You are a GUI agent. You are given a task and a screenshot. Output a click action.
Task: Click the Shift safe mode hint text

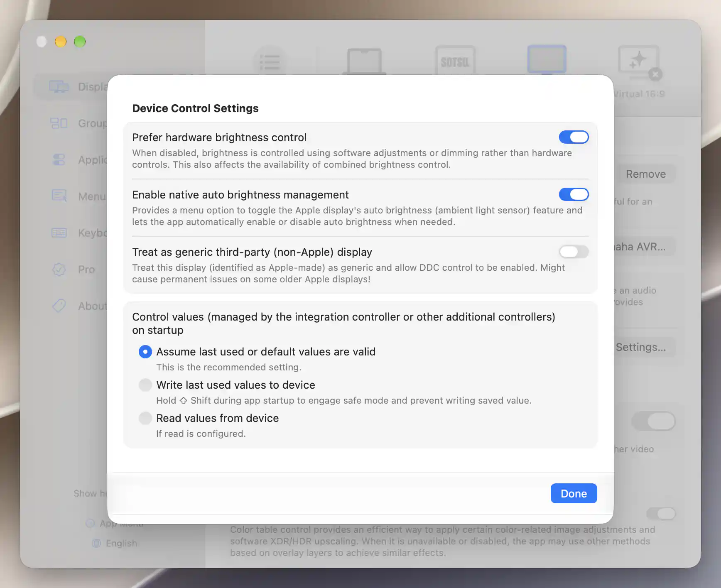click(344, 400)
